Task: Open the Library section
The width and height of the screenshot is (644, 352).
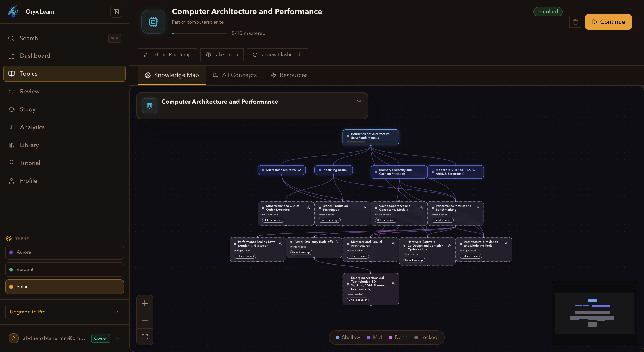Action: [x=29, y=145]
